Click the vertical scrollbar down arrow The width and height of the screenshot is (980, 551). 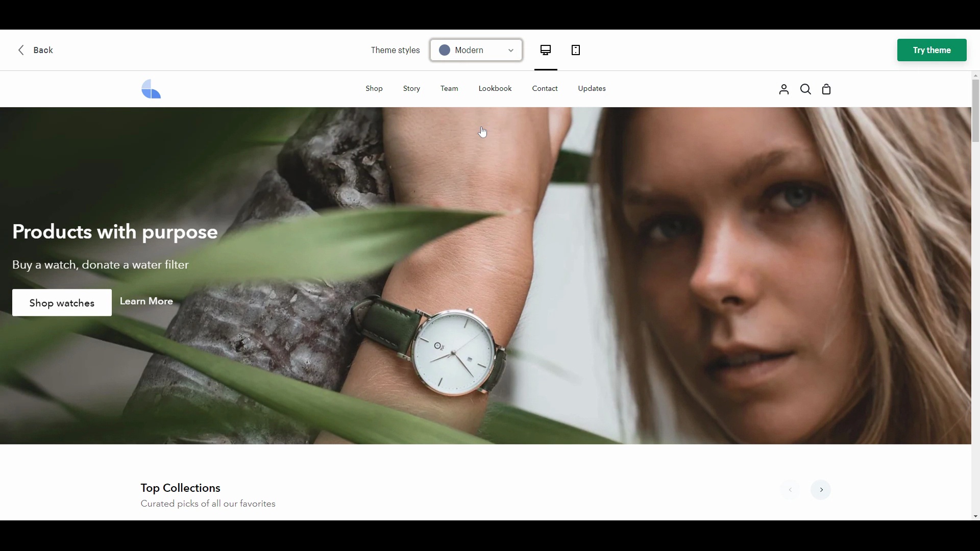click(x=975, y=516)
